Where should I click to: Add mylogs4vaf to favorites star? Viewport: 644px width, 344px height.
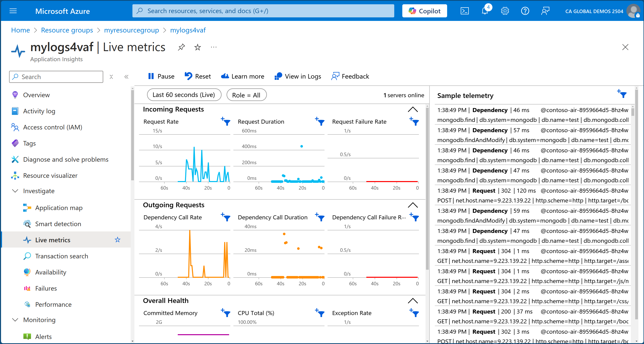[198, 47]
